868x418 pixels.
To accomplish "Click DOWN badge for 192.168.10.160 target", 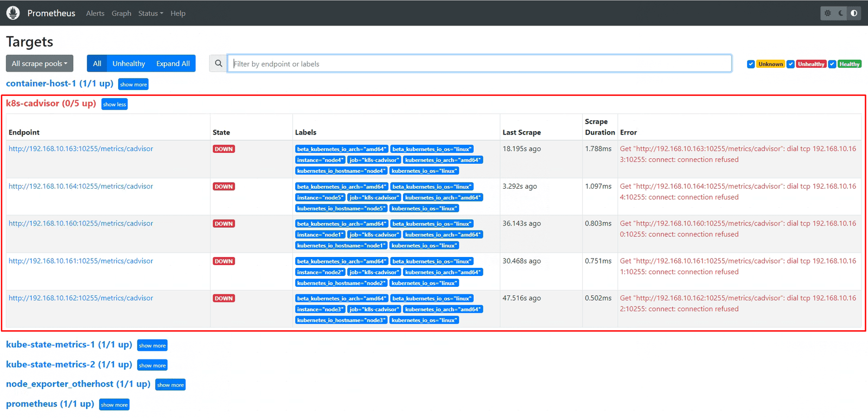I will tap(224, 224).
